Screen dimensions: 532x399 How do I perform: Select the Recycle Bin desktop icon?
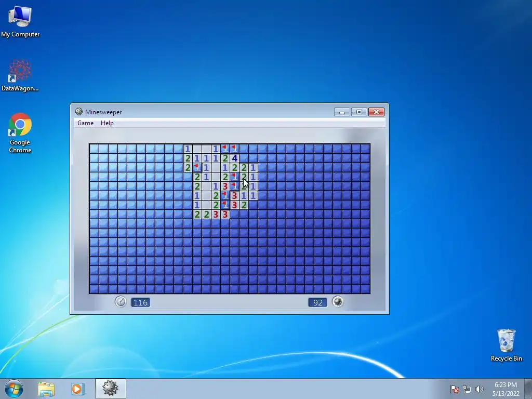506,345
